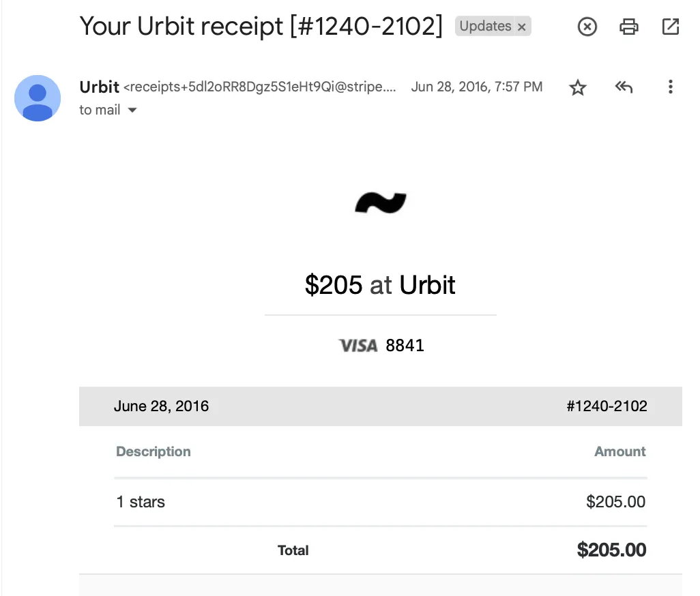Click the circled-x blocked content icon
700x596 pixels.
pos(587,27)
